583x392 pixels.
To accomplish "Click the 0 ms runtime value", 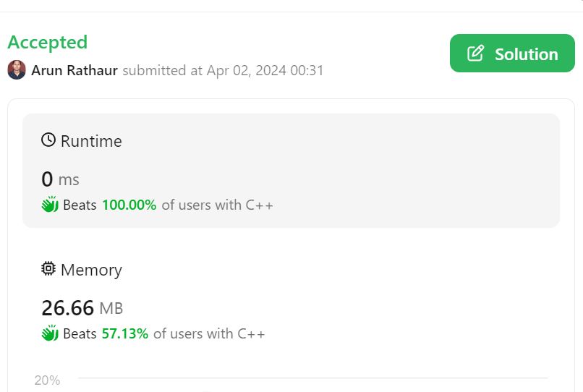I will [60, 179].
